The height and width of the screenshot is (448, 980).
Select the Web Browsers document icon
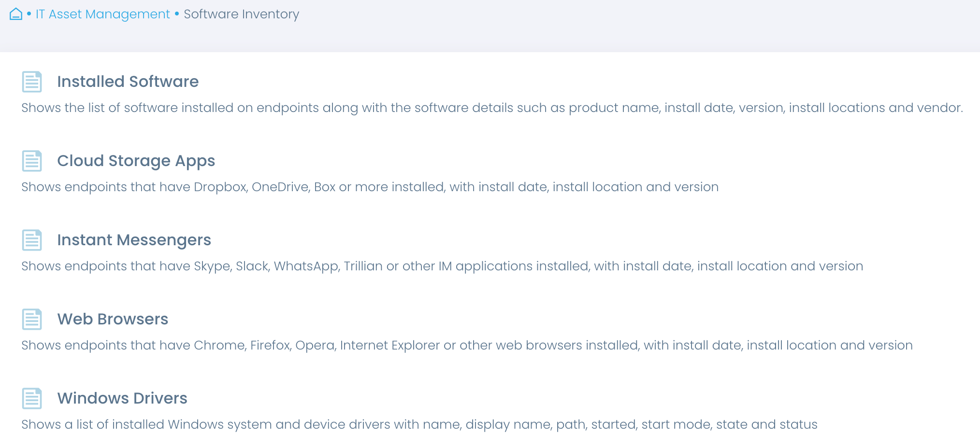(x=32, y=319)
